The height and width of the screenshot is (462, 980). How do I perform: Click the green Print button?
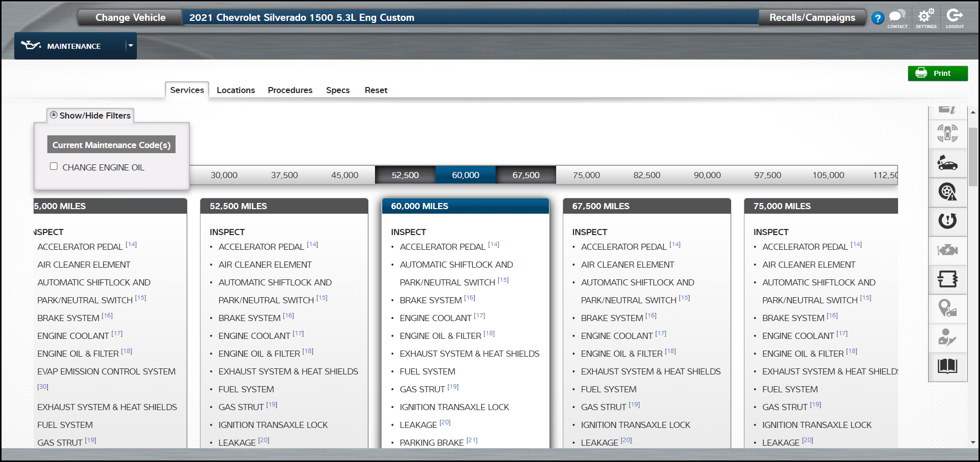[937, 73]
